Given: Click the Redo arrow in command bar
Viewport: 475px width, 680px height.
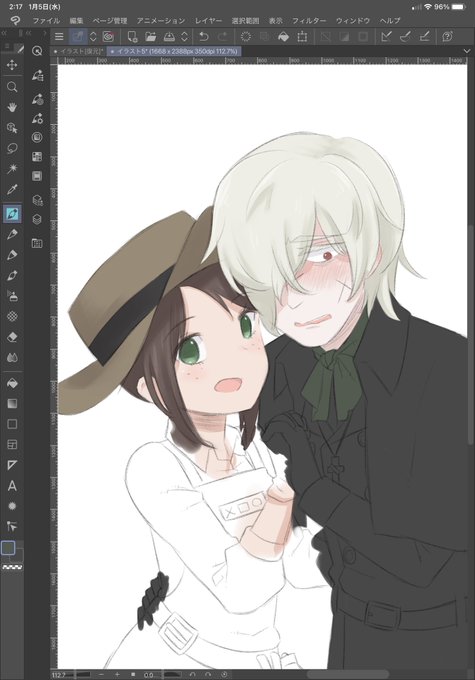Looking at the screenshot, I should pos(223,37).
